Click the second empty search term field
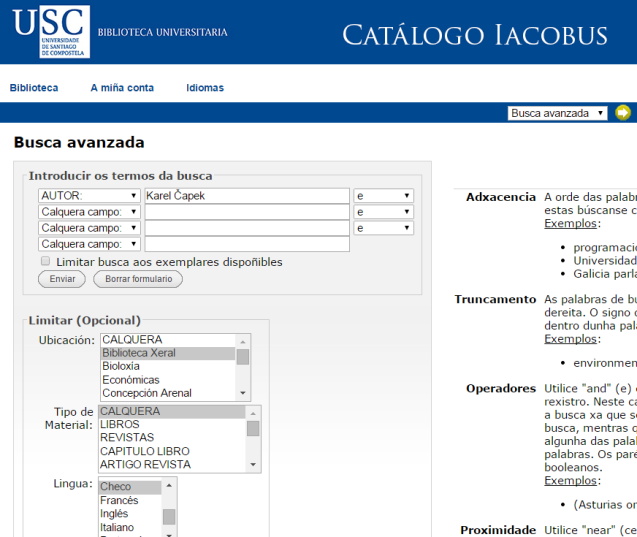The height and width of the screenshot is (537, 637). 247,212
